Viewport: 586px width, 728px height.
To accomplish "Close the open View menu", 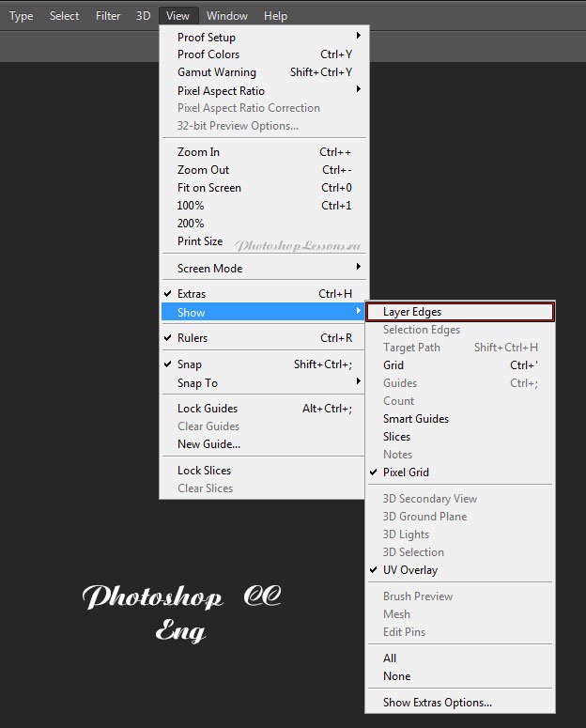I will coord(177,16).
